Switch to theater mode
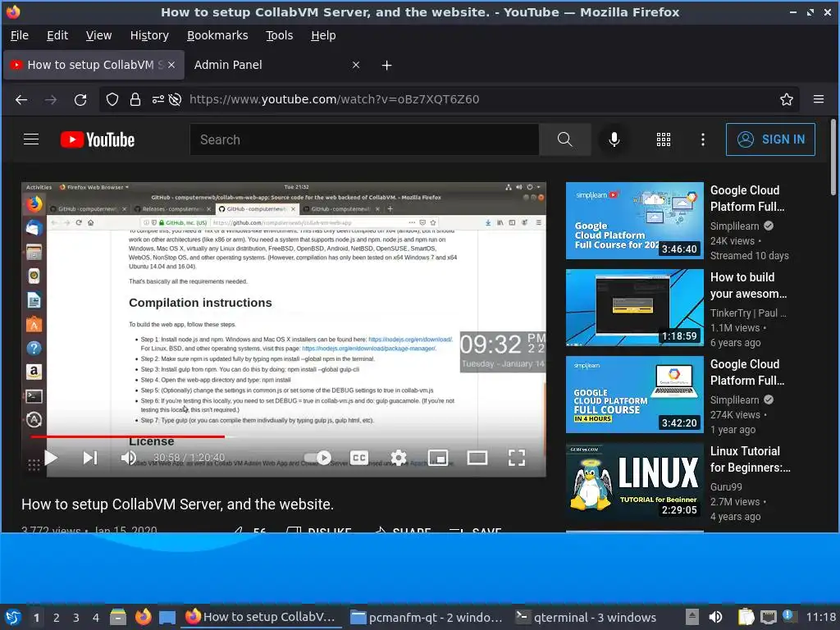The image size is (840, 630). pos(477,458)
